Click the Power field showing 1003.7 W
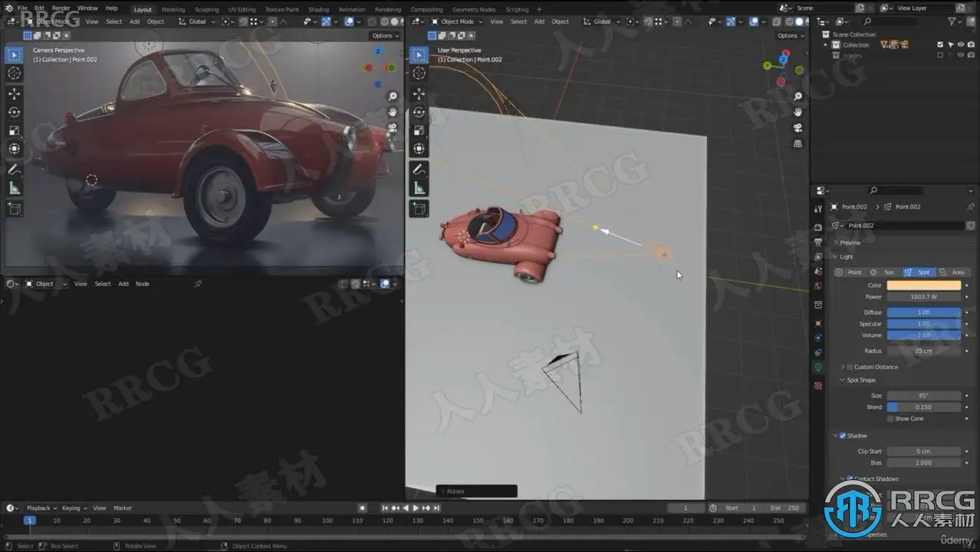The image size is (980, 552). coord(923,297)
